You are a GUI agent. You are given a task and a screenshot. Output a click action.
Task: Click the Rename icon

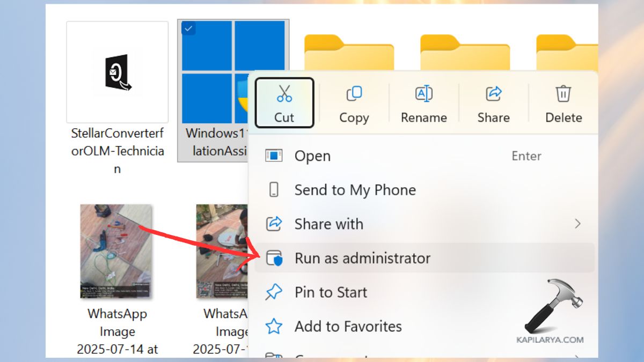(423, 93)
